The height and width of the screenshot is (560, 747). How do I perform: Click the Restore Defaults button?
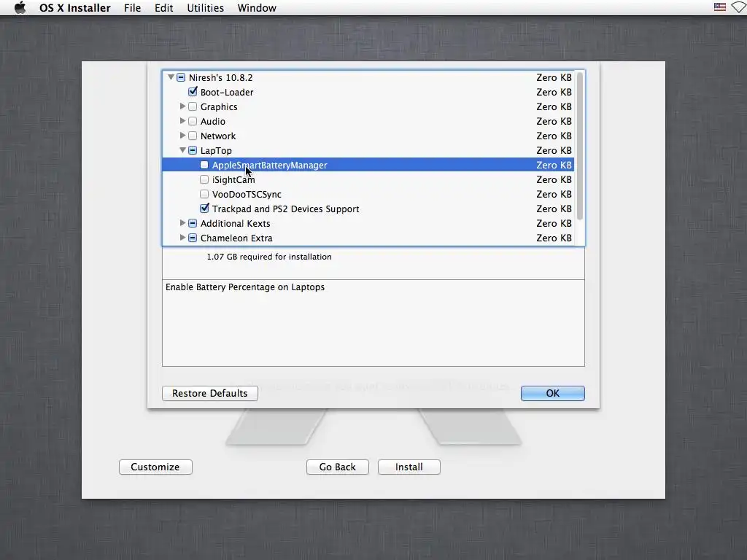pos(209,393)
